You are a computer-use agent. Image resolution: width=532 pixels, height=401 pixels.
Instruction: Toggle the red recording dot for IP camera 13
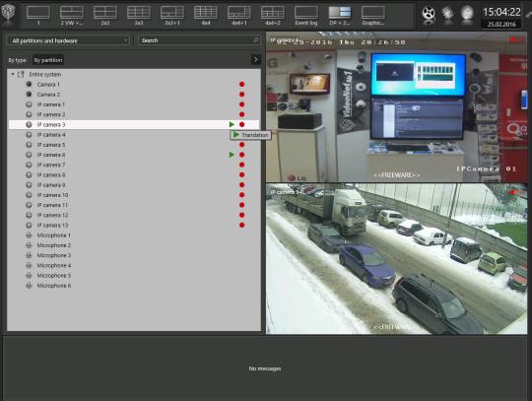[242, 226]
